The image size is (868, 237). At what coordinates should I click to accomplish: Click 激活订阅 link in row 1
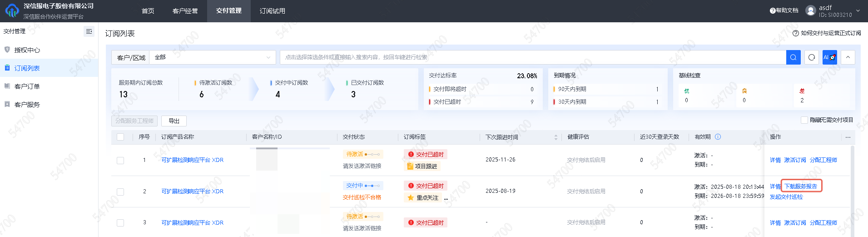[795, 160]
